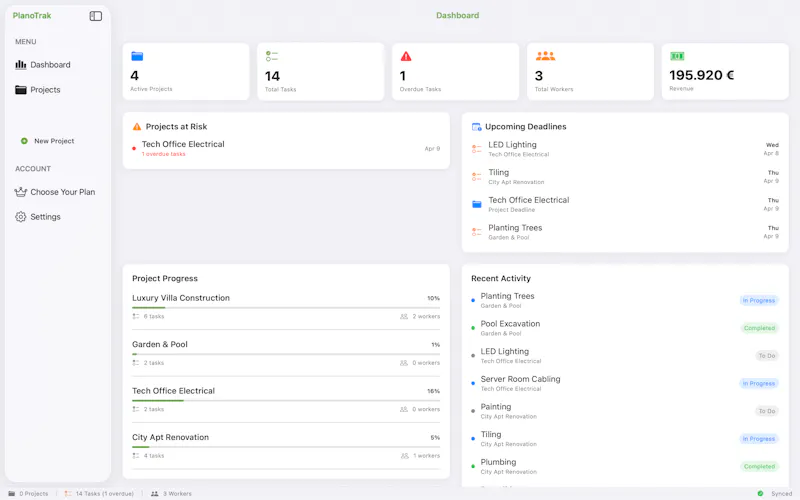The width and height of the screenshot is (800, 500).
Task: Click the green Synced check icon
Action: click(760, 493)
